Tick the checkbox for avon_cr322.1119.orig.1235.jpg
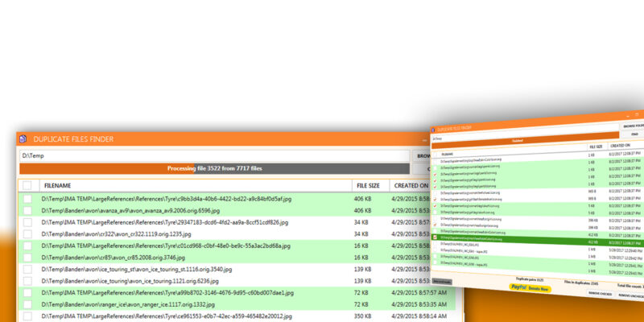The image size is (644, 322). tap(27, 234)
